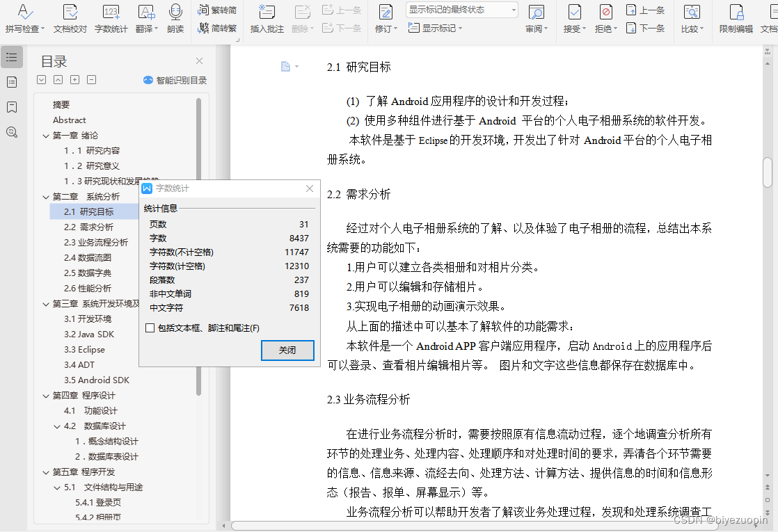Image resolution: width=778 pixels, height=532 pixels.
Task: Select 4.1 功能设计 in the outline
Action: (90, 411)
